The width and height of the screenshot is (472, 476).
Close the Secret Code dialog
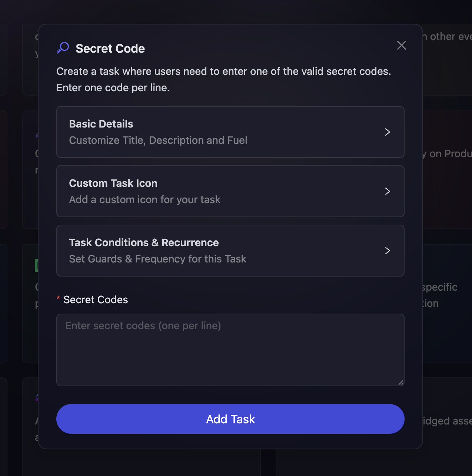tap(401, 45)
